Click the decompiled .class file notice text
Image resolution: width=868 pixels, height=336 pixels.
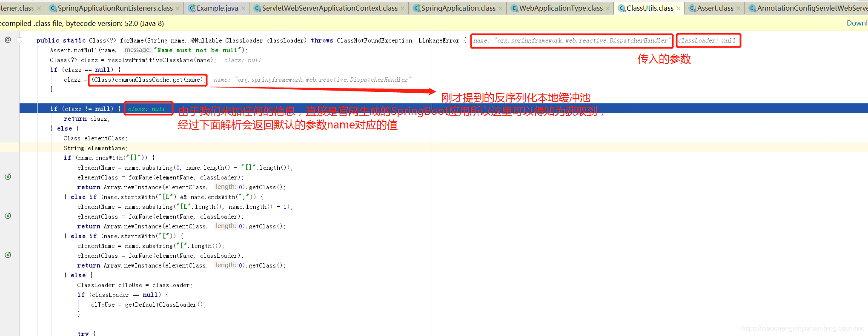(82, 23)
